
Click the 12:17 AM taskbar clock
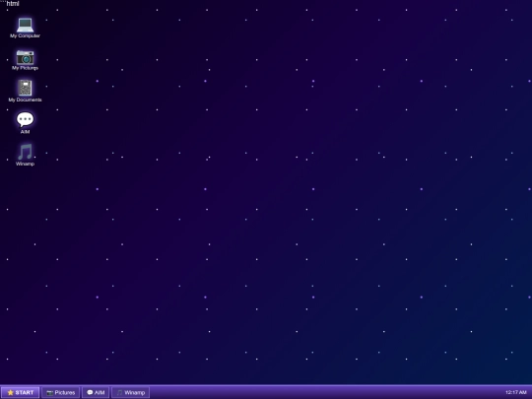pos(515,392)
